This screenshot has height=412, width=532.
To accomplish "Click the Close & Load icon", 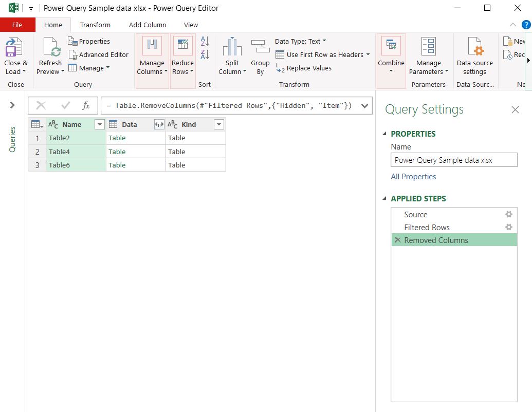I will pos(14,47).
